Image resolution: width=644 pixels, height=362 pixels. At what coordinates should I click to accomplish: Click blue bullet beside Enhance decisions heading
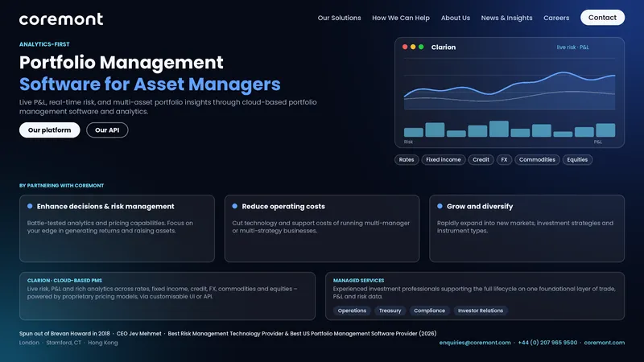[30, 206]
